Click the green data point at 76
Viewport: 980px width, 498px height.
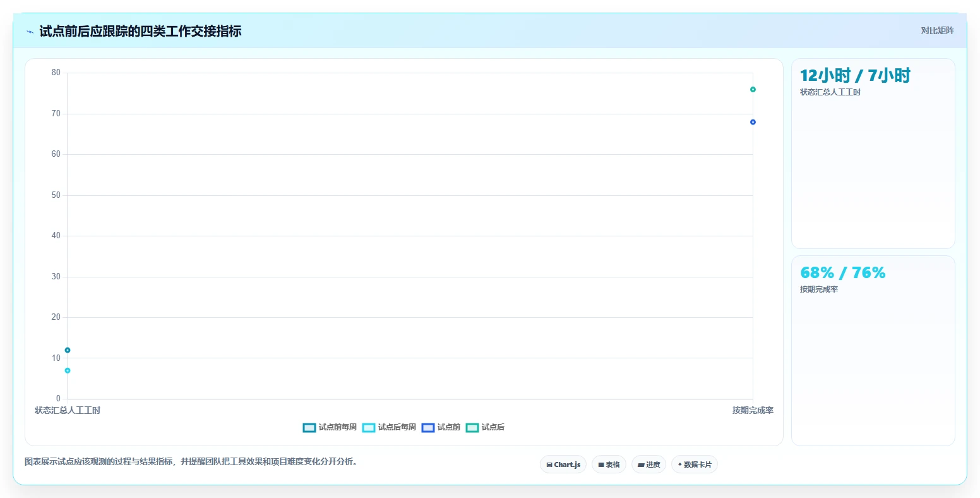point(753,89)
